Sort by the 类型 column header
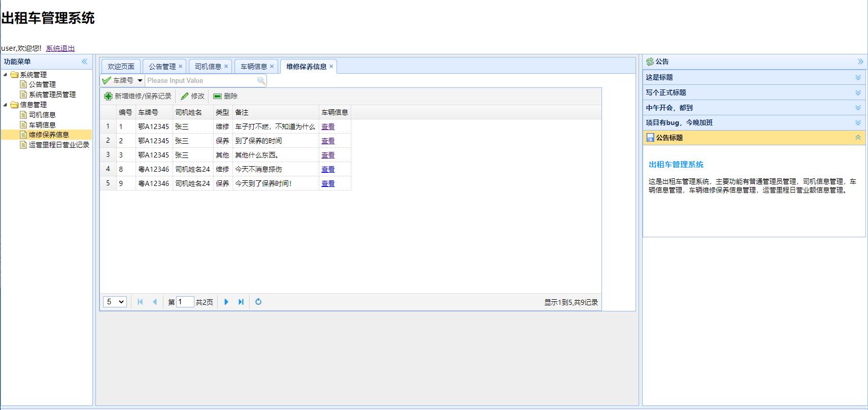 223,112
